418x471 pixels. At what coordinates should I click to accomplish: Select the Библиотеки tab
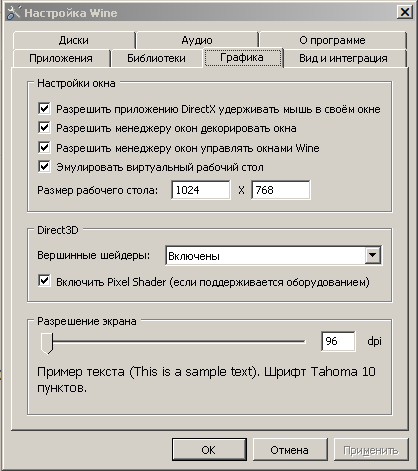pyautogui.click(x=156, y=58)
